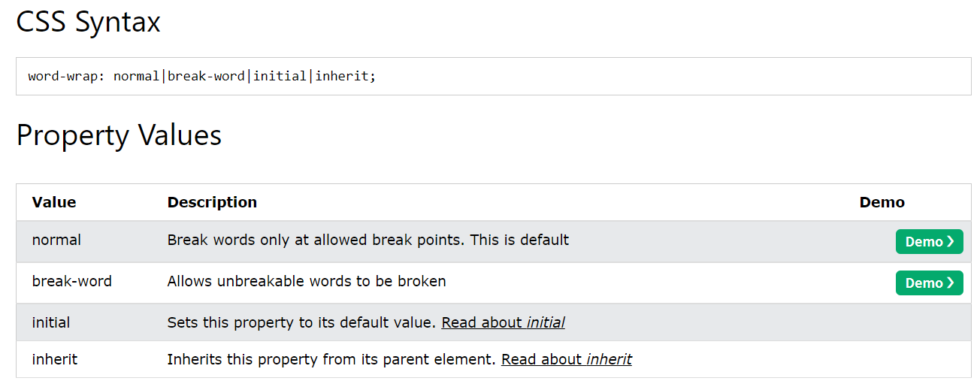The image size is (980, 387).
Task: Select the 'normal' cell in the Value column
Action: (x=56, y=240)
